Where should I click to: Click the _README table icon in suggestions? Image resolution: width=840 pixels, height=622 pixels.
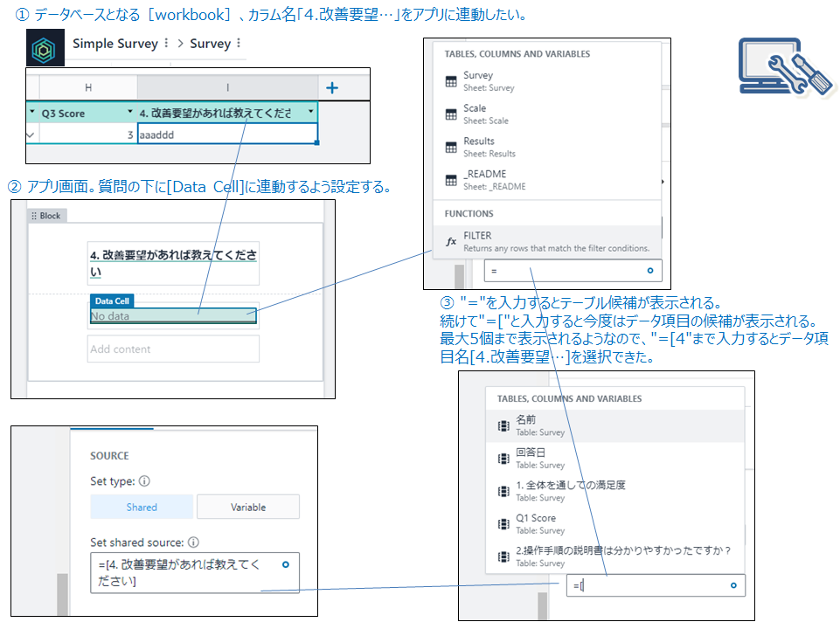451,180
